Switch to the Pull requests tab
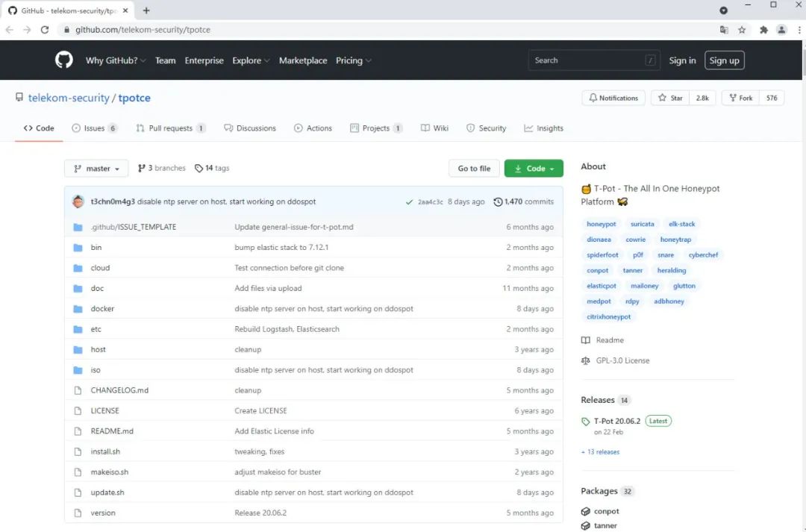The image size is (806, 532). [x=171, y=128]
